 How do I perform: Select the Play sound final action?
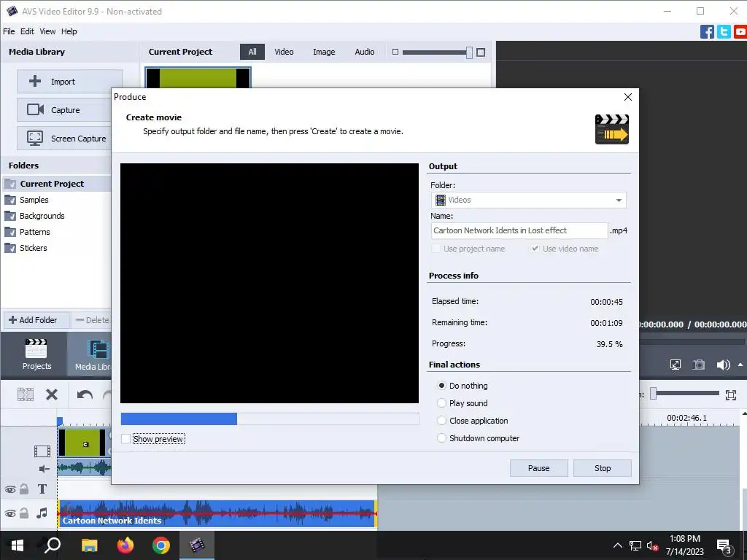click(441, 402)
